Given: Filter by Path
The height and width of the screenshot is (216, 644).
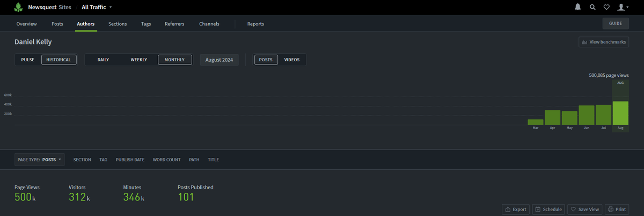Looking at the screenshot, I should 194,160.
